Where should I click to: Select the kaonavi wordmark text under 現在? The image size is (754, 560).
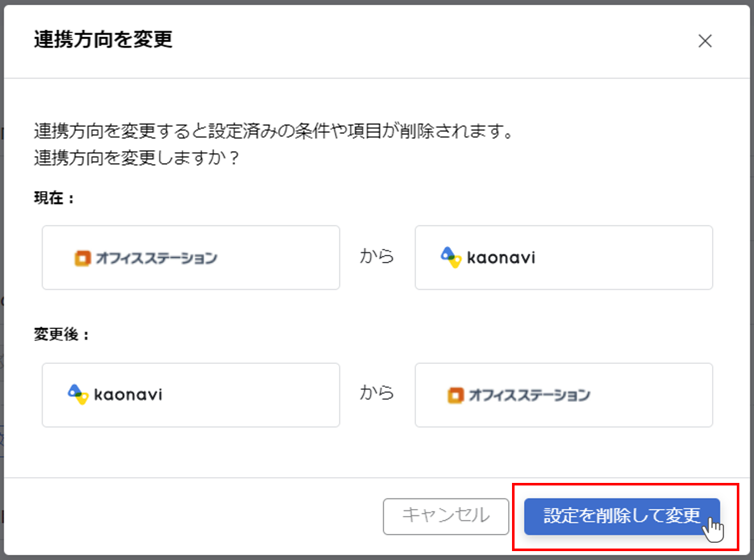click(x=501, y=258)
